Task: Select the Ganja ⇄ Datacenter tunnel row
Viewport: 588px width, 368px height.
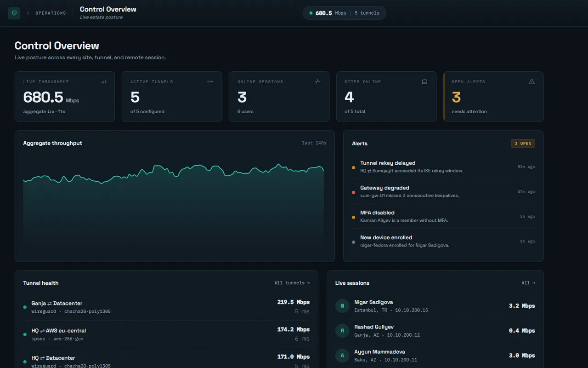Action: coord(166,307)
